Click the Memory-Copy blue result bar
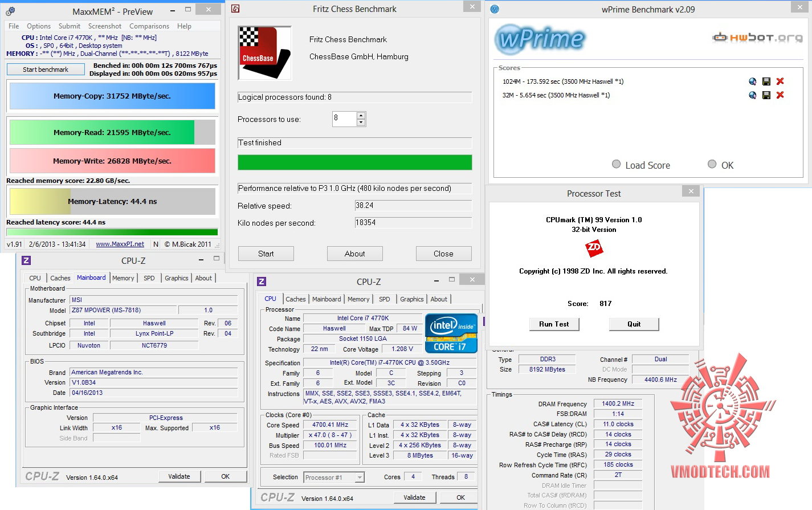 point(112,96)
